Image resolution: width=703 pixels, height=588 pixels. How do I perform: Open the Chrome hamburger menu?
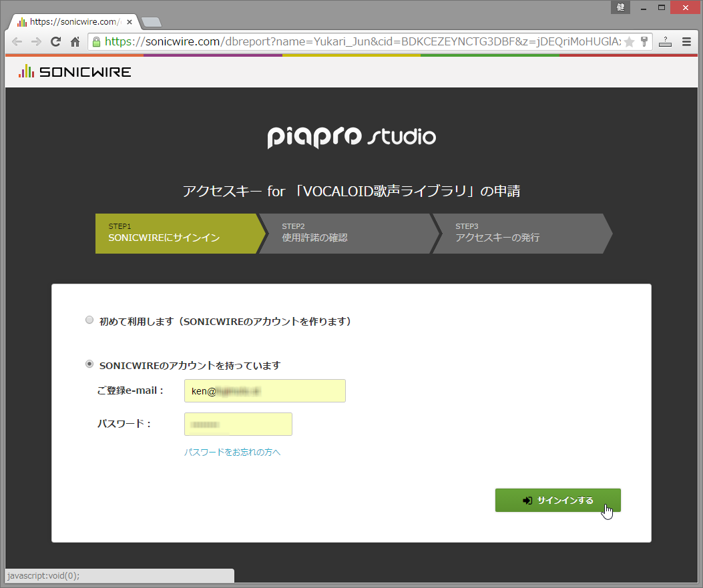686,41
